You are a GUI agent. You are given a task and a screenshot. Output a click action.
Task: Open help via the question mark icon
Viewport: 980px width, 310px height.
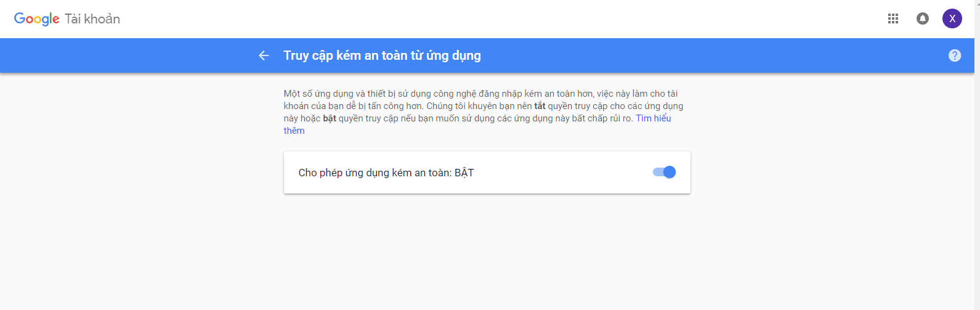pyautogui.click(x=954, y=55)
